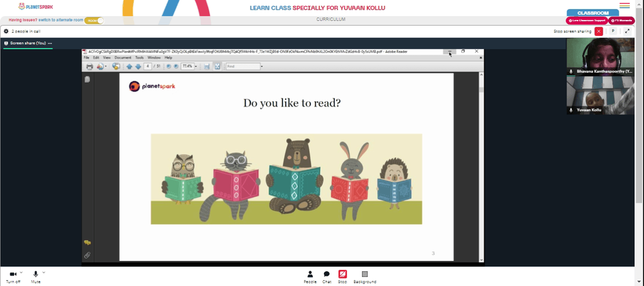Click Adobe Reader scroll down arrow
This screenshot has width=644, height=286.
coord(481,260)
